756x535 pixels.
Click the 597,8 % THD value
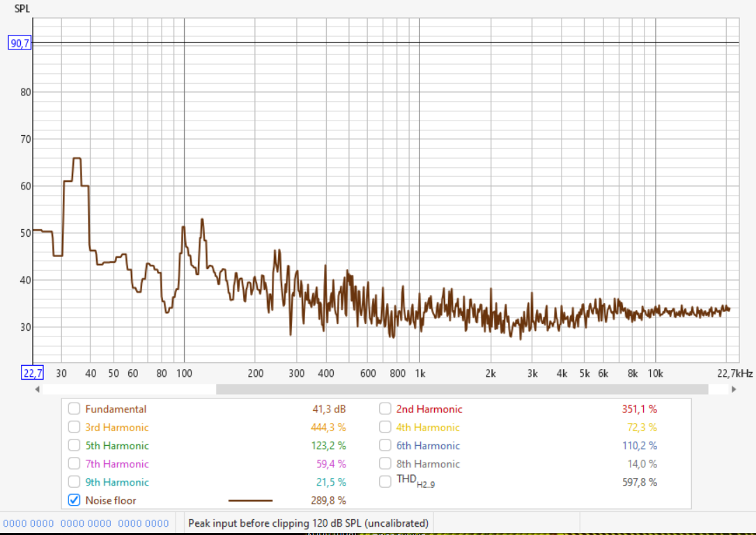(x=640, y=483)
